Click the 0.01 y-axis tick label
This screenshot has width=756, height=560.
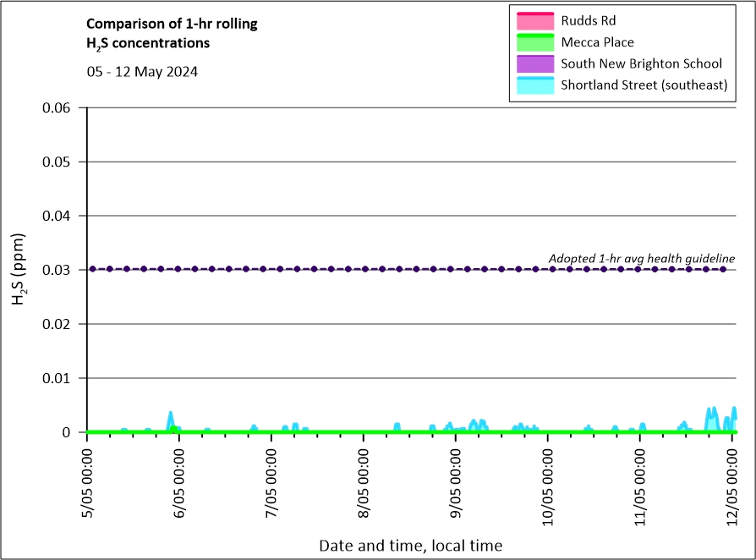click(x=59, y=378)
